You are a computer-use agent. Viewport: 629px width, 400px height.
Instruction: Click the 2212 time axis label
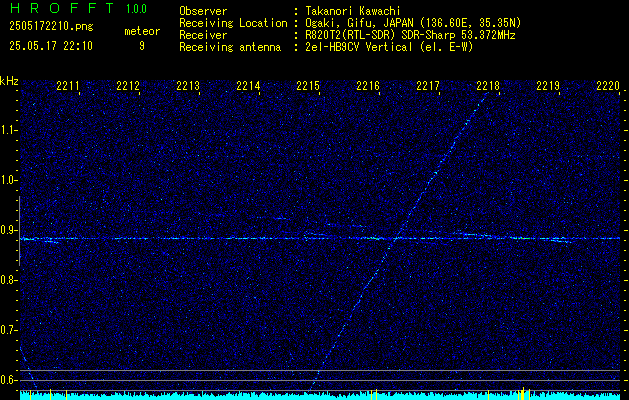click(x=128, y=85)
